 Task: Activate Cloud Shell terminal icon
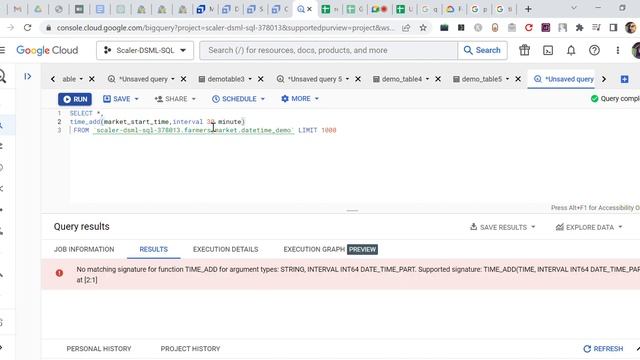point(548,50)
